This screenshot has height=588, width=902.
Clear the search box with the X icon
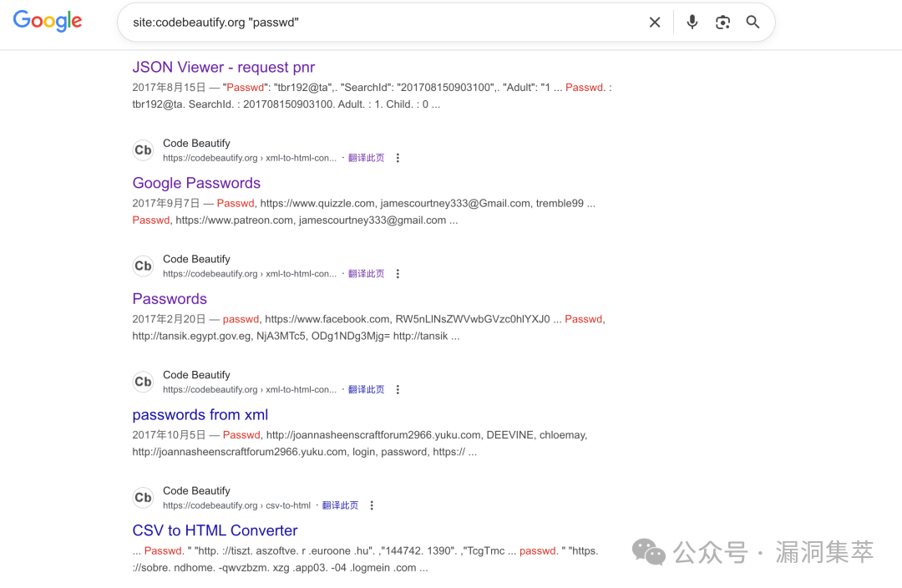[x=655, y=23]
